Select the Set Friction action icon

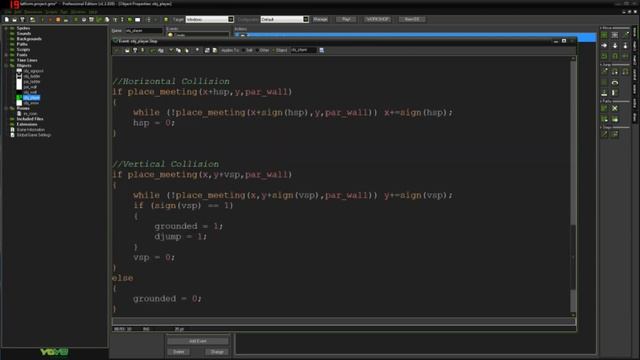click(625, 56)
